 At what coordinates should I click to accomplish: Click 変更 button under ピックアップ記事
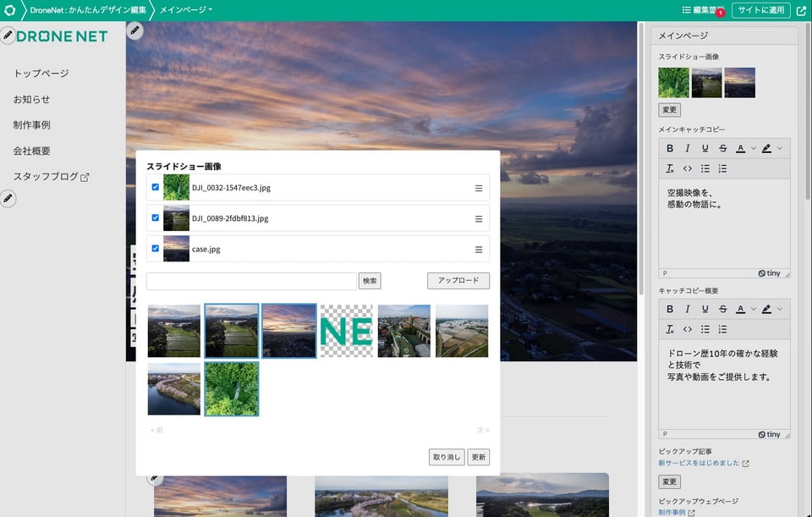[x=670, y=481]
